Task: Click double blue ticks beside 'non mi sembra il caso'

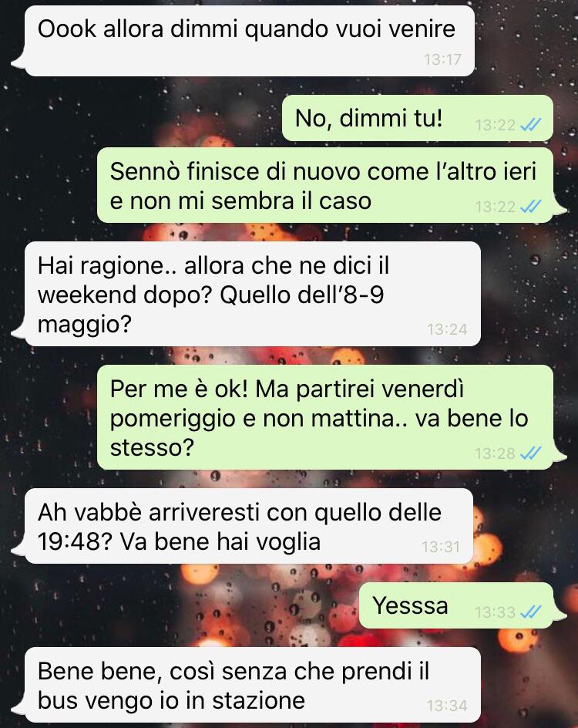Action: [x=531, y=206]
